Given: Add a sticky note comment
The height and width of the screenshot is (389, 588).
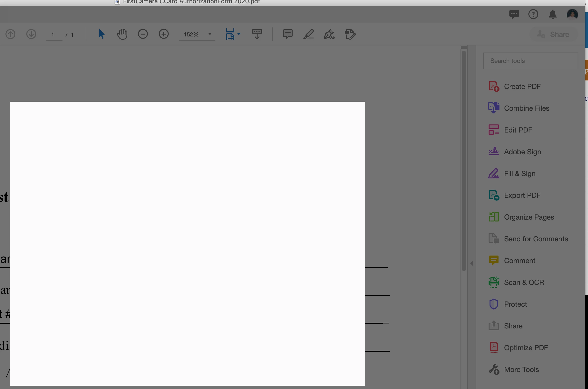Looking at the screenshot, I should [x=288, y=34].
